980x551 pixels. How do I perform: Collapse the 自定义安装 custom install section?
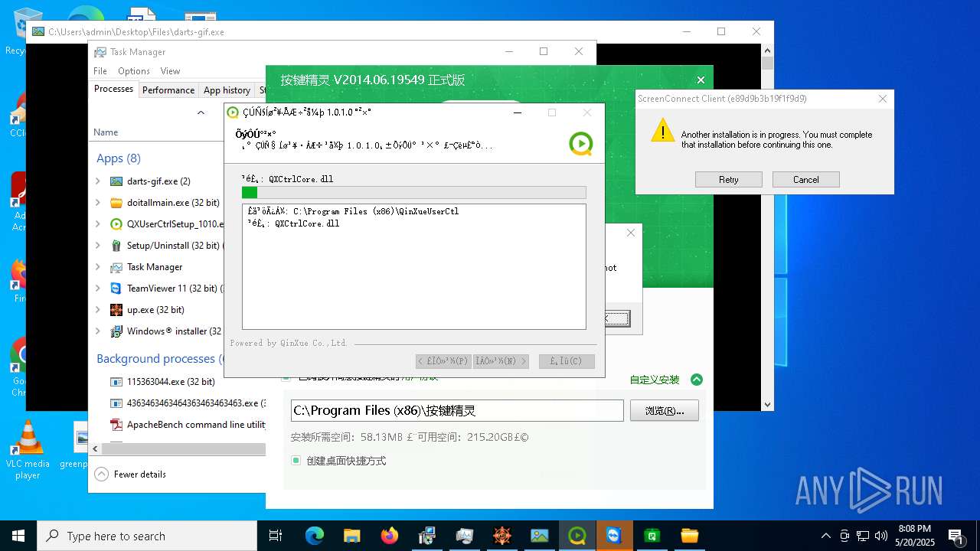point(696,380)
